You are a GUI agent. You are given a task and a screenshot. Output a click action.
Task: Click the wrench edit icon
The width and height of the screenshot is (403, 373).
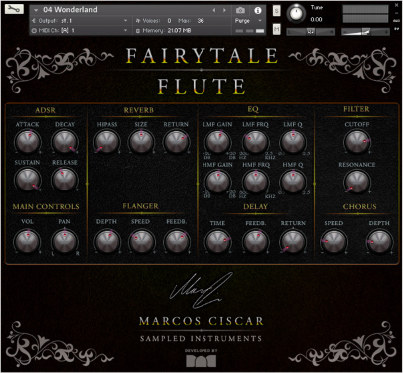tap(14, 9)
